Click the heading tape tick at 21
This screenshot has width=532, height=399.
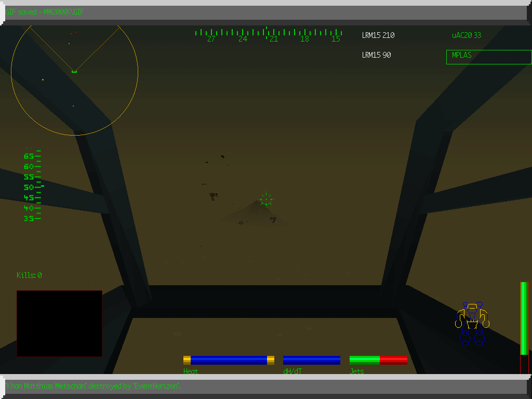[x=273, y=35]
